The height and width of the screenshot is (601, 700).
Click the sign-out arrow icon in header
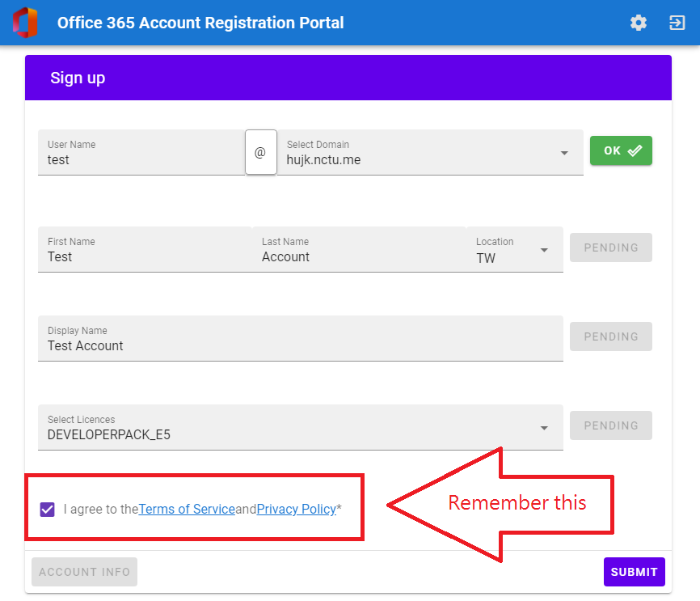[x=677, y=23]
